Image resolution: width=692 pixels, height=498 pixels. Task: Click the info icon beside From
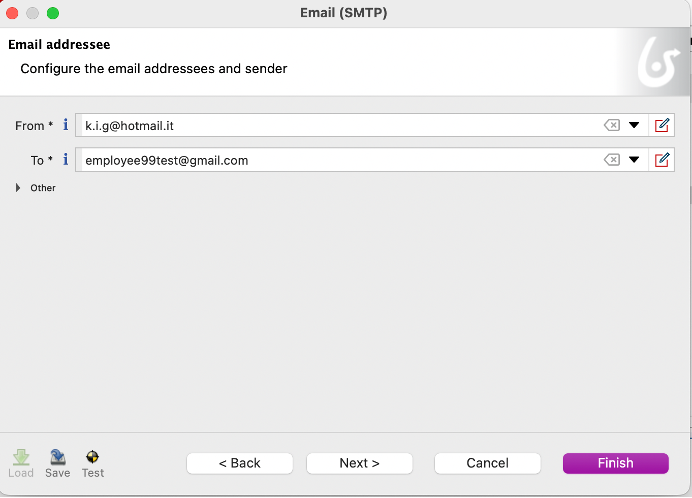coord(66,125)
